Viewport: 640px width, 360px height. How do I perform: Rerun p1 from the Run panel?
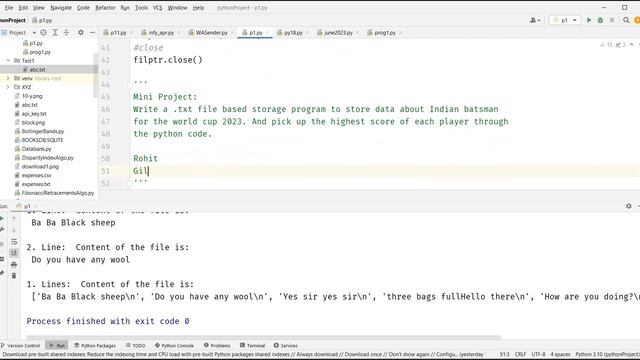coord(2,219)
